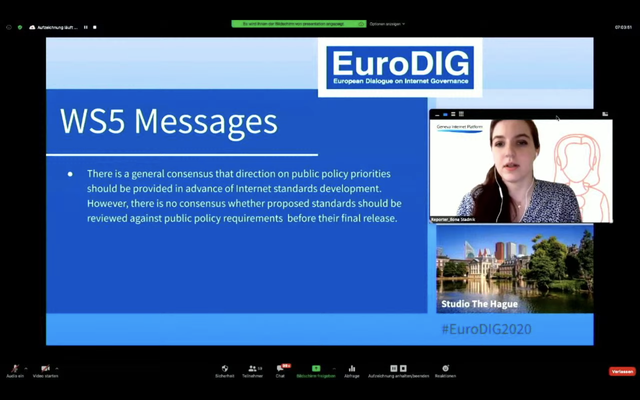Open the Chat panel

coord(280,369)
